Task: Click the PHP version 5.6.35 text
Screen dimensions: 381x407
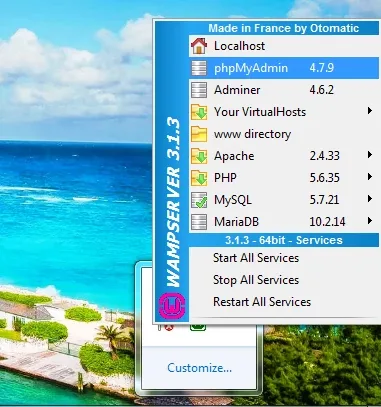Action: 325,178
